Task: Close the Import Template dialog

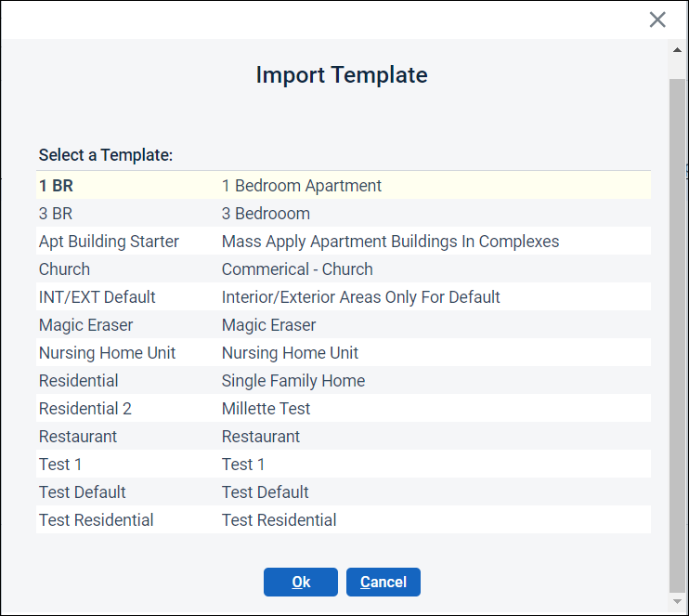Action: [x=657, y=20]
